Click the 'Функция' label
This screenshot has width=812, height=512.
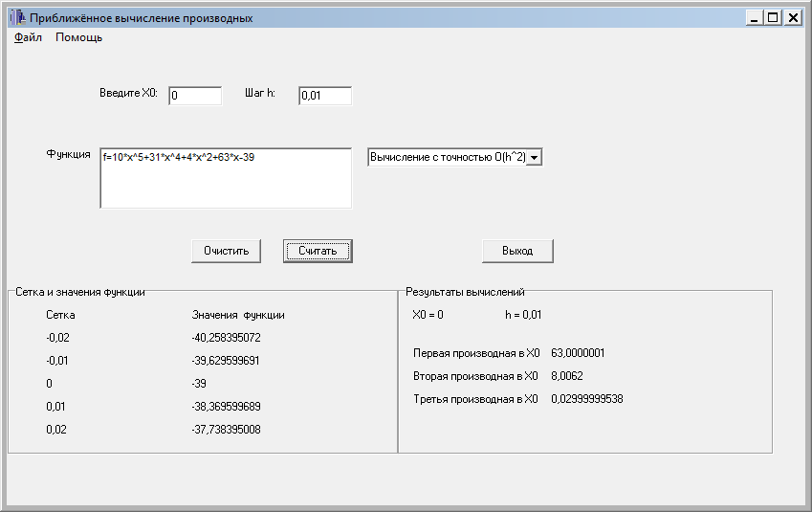point(68,154)
